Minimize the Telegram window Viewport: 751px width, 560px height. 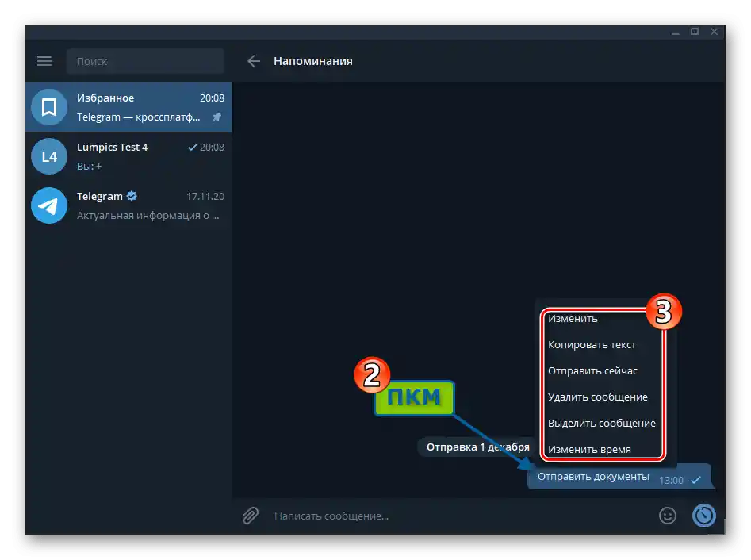[x=676, y=32]
